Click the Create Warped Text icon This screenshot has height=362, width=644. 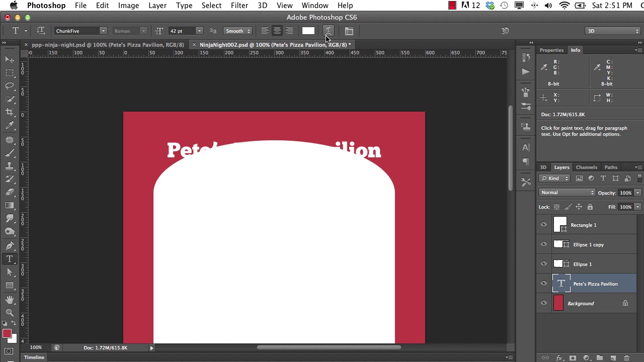(x=328, y=31)
